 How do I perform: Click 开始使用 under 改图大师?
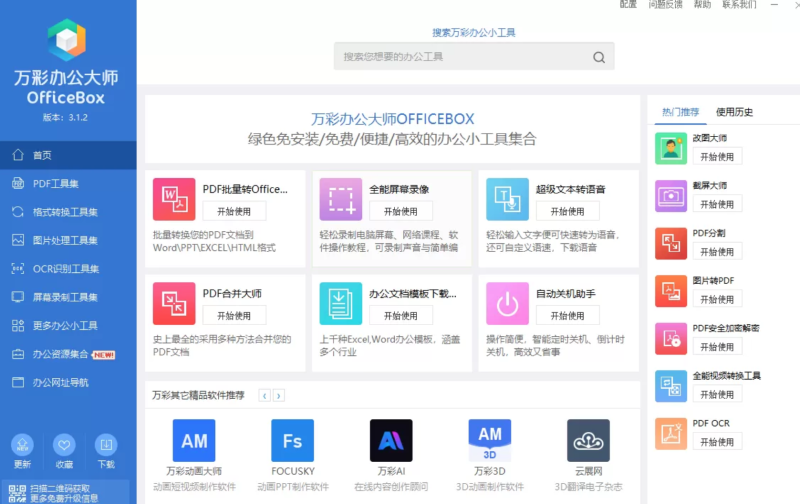tap(717, 157)
